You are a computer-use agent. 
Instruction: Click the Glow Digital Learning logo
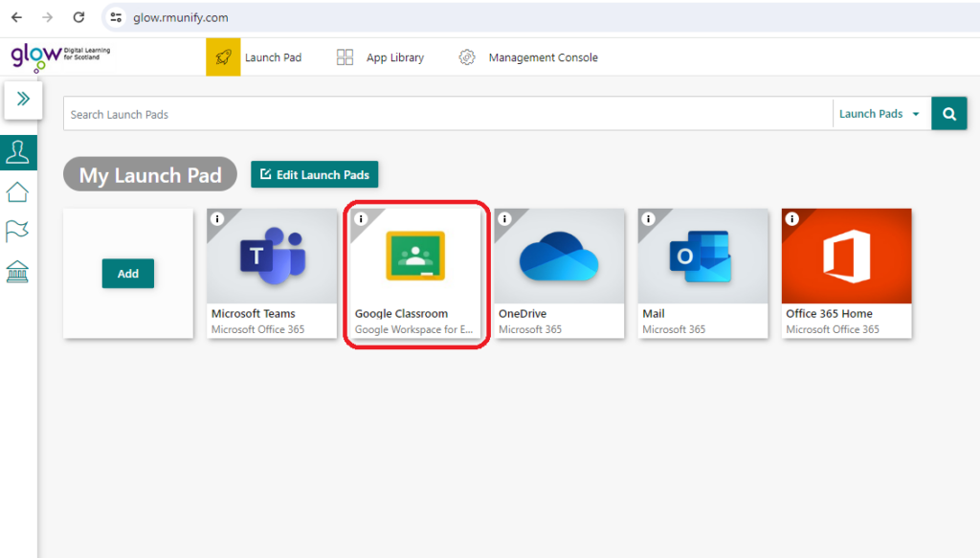60,56
